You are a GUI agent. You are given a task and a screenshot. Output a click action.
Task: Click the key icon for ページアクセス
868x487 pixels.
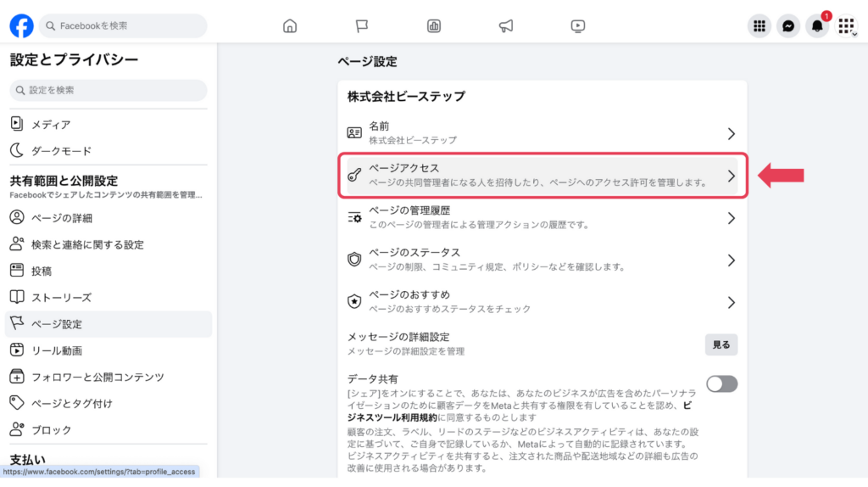coord(354,175)
